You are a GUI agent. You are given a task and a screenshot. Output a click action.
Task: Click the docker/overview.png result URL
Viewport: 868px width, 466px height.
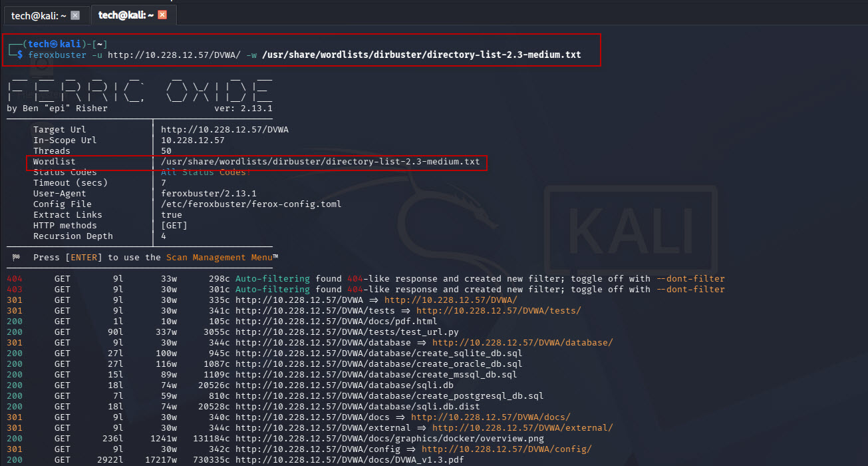click(x=390, y=438)
